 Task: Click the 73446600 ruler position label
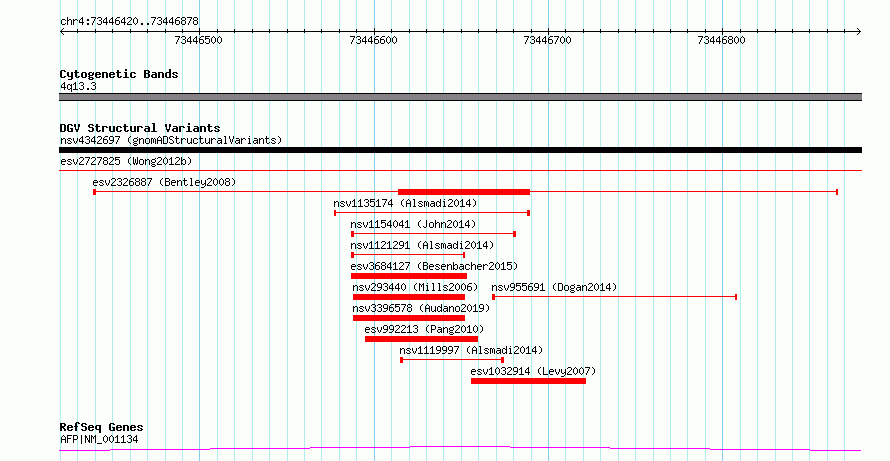click(373, 40)
